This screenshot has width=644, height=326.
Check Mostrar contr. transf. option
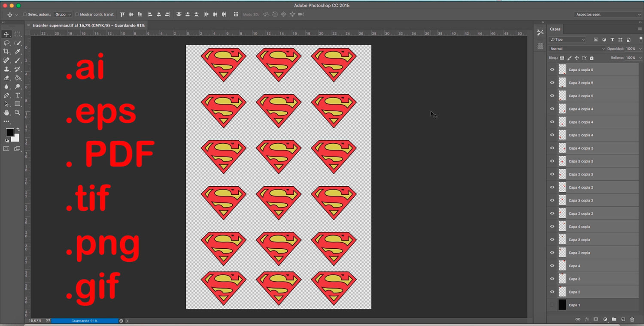tap(77, 15)
